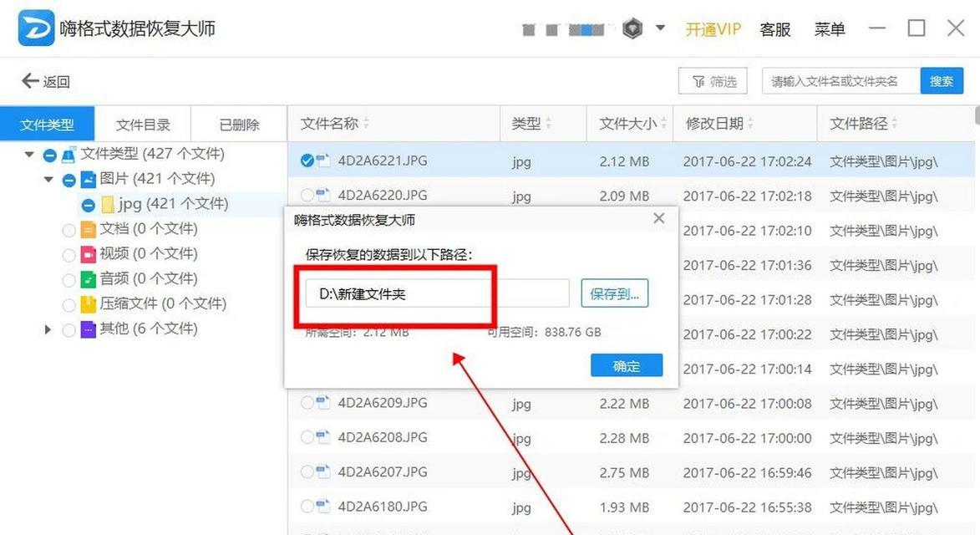Viewport: 980px width, 535px height.
Task: Click the yellow archive icon beside 压缩文件
Action: click(88, 304)
